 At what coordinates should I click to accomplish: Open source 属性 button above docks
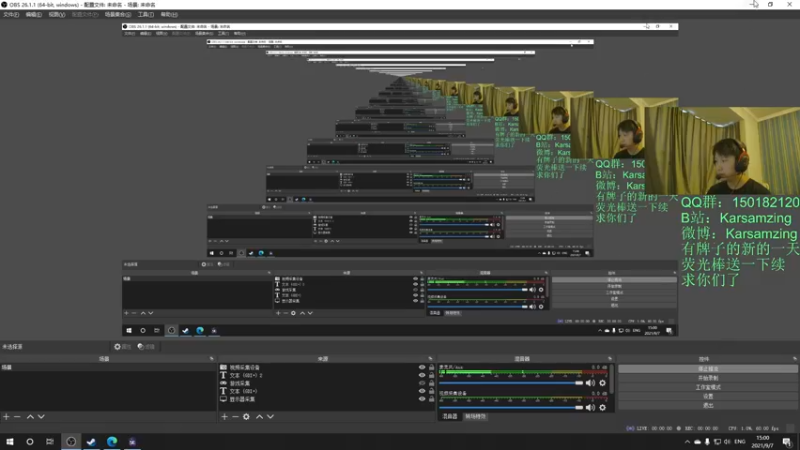click(122, 347)
